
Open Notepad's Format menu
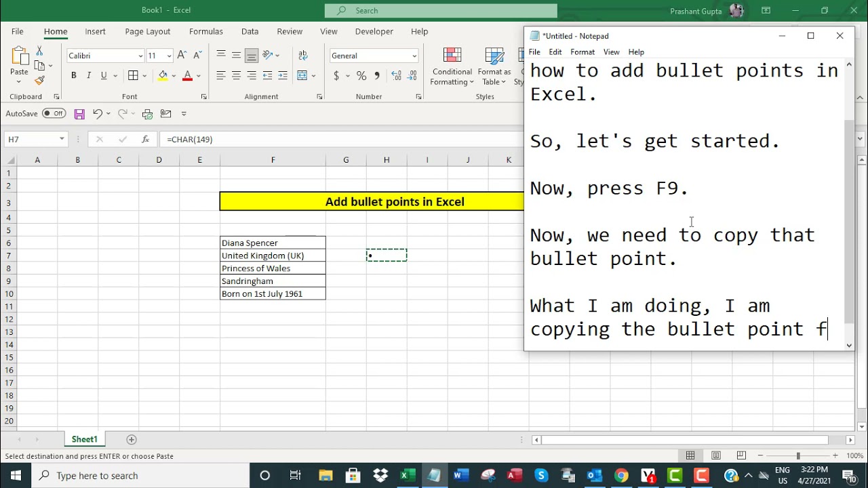click(583, 52)
